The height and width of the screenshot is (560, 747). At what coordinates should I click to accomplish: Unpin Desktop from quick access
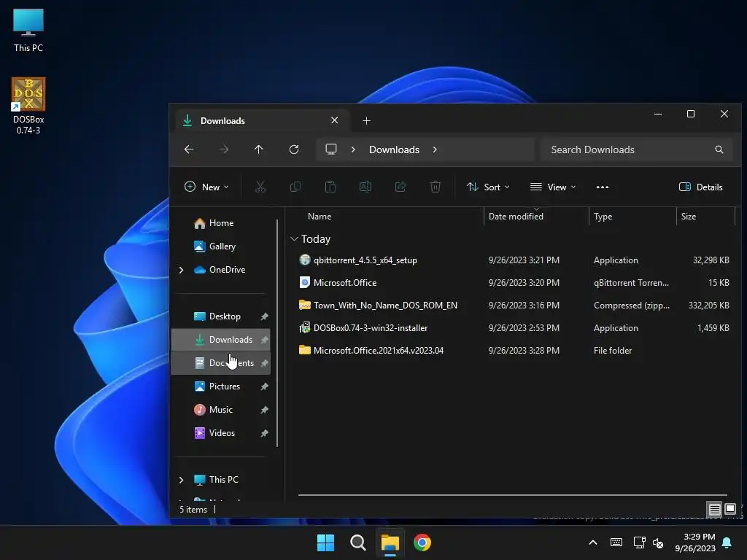pos(264,316)
